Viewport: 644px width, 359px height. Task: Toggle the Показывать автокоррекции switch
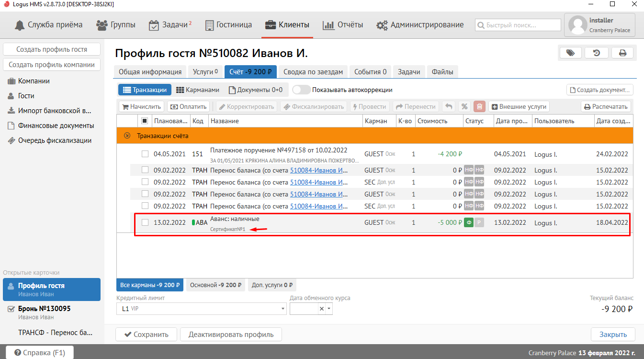tap(301, 90)
